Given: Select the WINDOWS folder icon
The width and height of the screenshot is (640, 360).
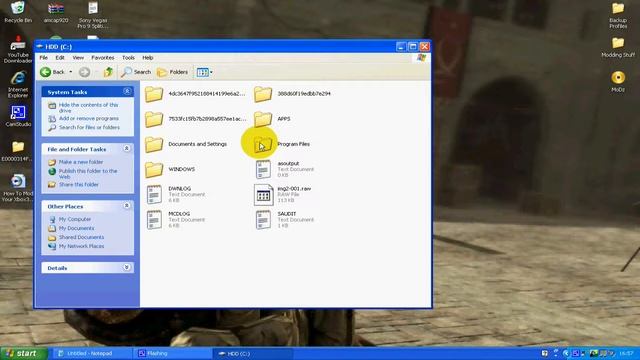Looking at the screenshot, I should click(154, 169).
